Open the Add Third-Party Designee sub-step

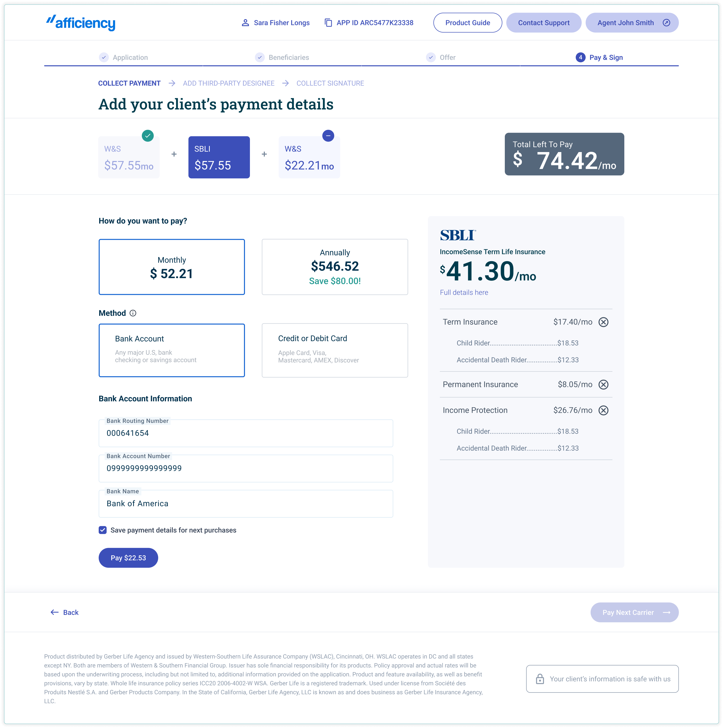coord(228,83)
